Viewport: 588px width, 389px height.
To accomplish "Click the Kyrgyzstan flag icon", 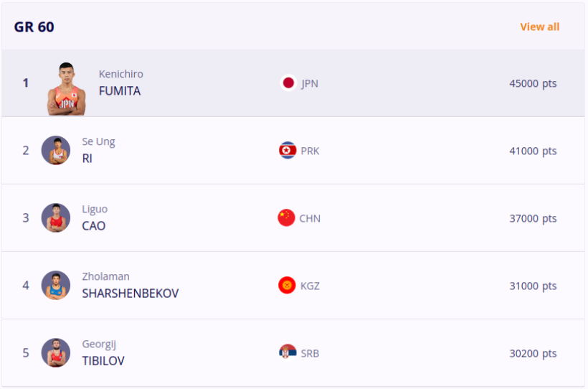I will [x=287, y=286].
